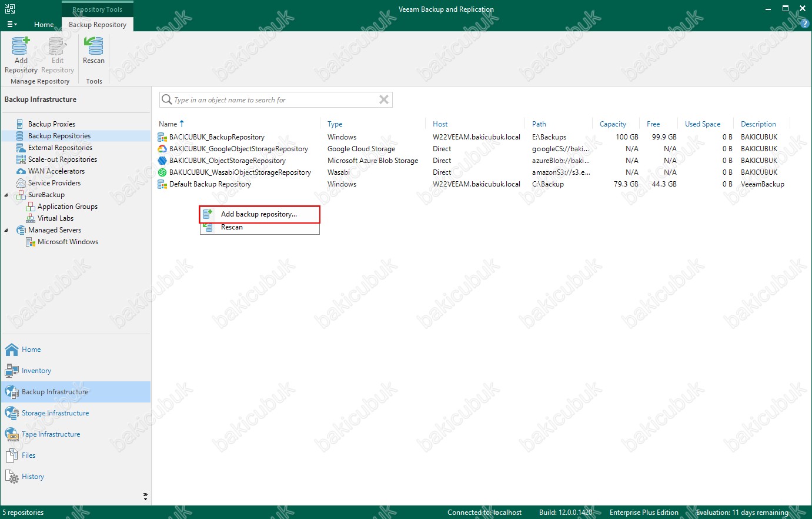Sort by the Path column header
Viewport: 812px width, 519px height.
coord(539,124)
